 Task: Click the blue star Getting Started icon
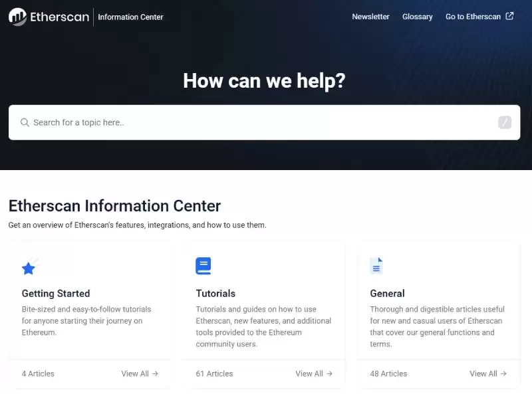[29, 268]
